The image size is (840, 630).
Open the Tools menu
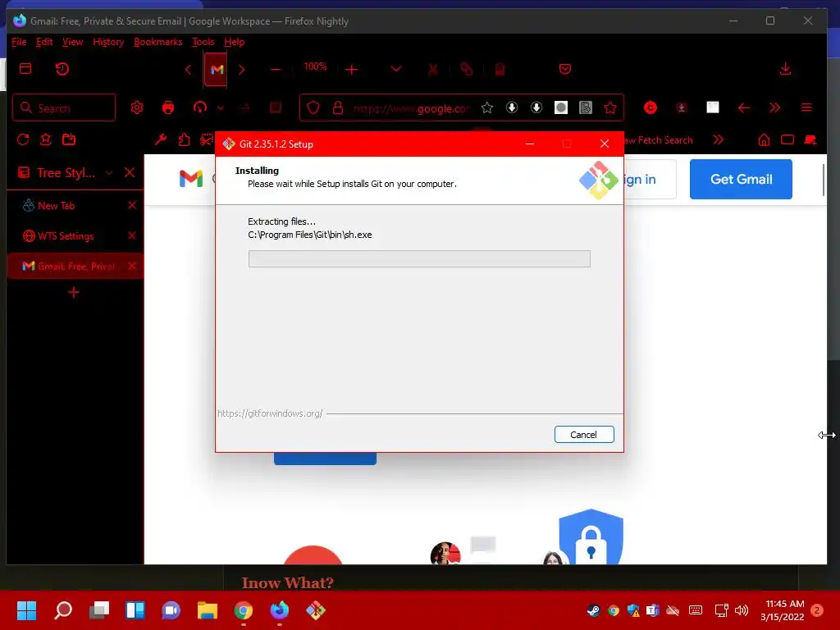coord(203,42)
